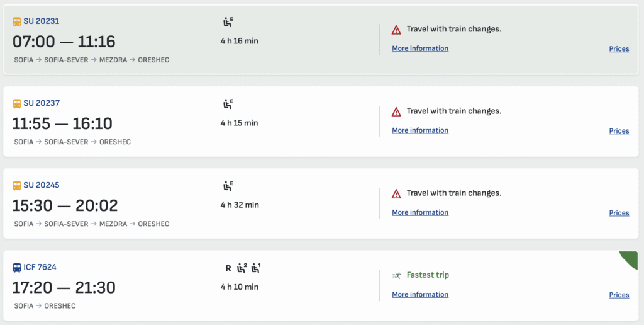Click the economy seat icon on the 11:55 trip
Image resolution: width=644 pixels, height=325 pixels.
228,104
